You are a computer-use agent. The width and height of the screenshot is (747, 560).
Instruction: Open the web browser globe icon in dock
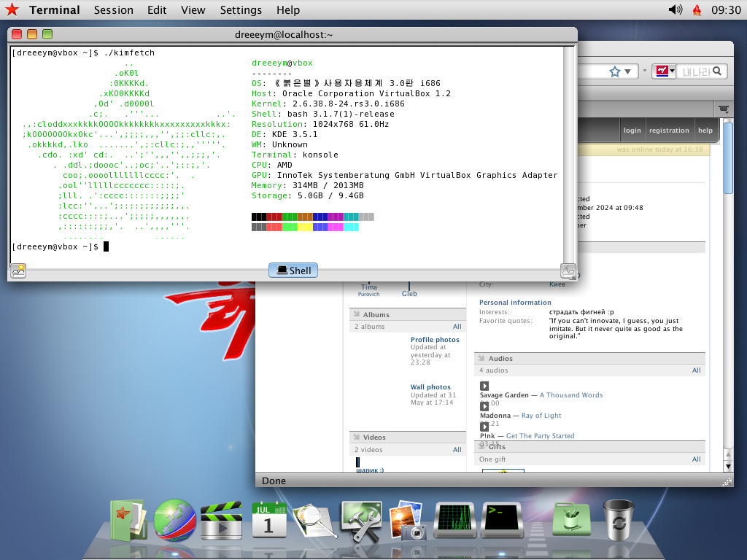click(174, 520)
